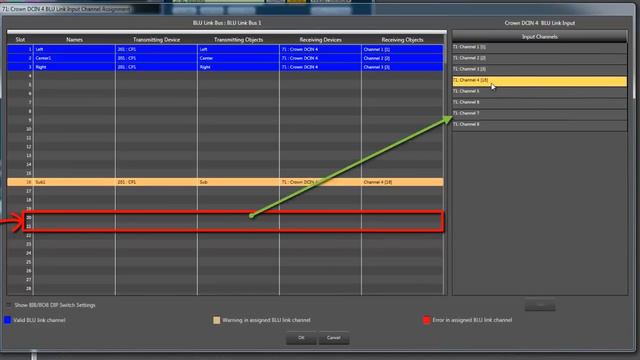Select the 71: Channel 7 input channel
The image size is (640, 360).
coord(540,113)
